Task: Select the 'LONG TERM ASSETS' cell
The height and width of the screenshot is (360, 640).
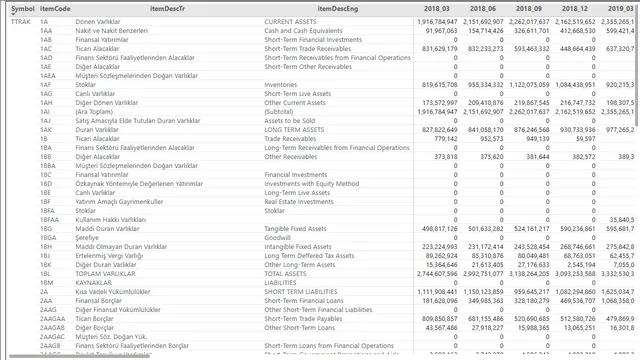Action: pos(294,129)
